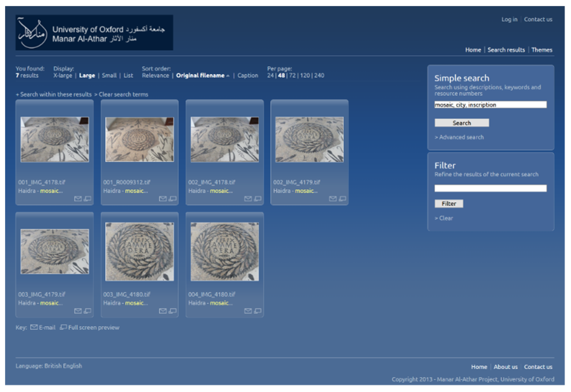Open full screen preview of 002_IMG_4179.tif
This screenshot has height=392, width=571.
coord(343,199)
